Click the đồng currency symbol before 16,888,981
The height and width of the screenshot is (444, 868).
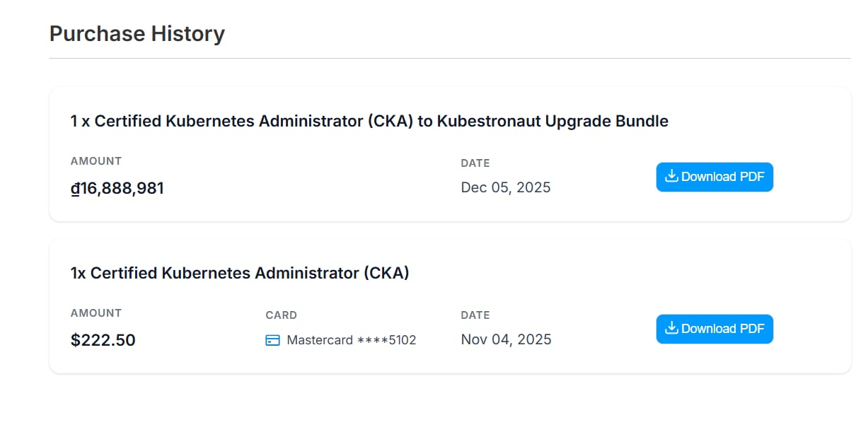pyautogui.click(x=75, y=188)
